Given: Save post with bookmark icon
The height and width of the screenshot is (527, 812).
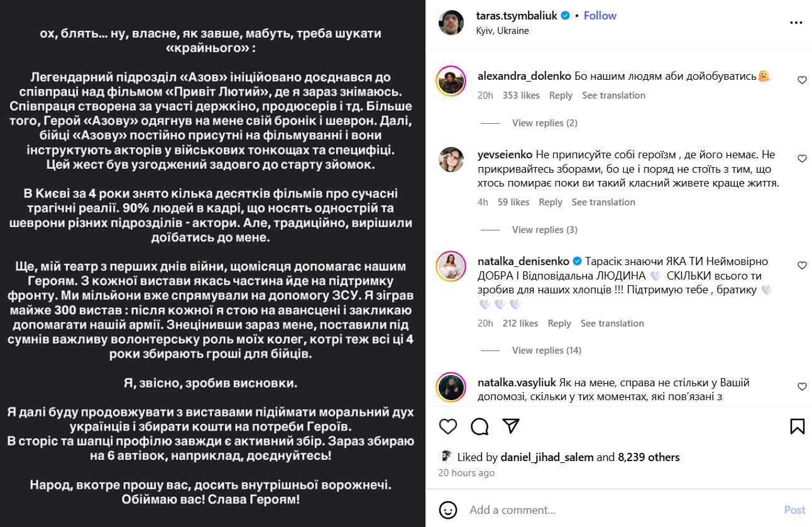Looking at the screenshot, I should click(797, 426).
